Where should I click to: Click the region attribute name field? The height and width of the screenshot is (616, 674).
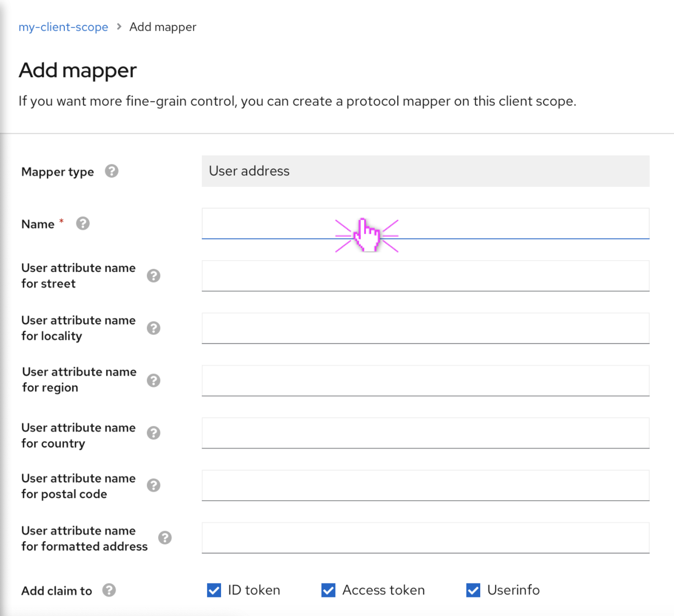[x=426, y=381]
